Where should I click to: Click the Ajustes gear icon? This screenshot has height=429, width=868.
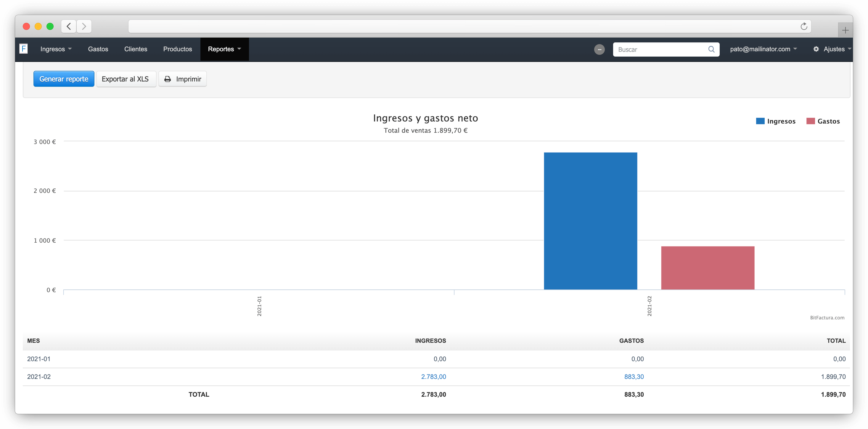(x=816, y=49)
